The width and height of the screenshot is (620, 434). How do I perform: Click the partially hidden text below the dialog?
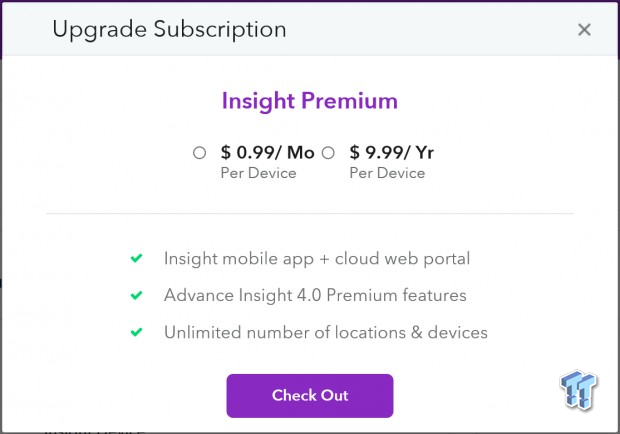[95, 432]
